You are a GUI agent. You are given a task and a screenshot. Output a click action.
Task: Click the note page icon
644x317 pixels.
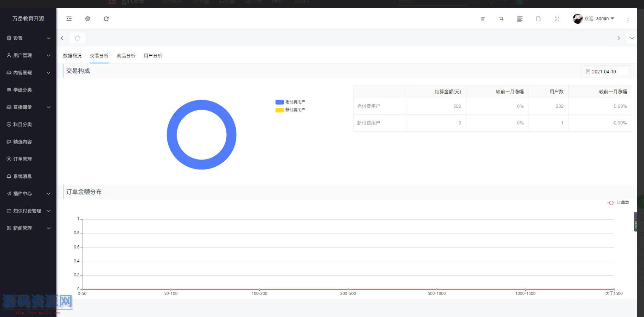pyautogui.click(x=538, y=19)
